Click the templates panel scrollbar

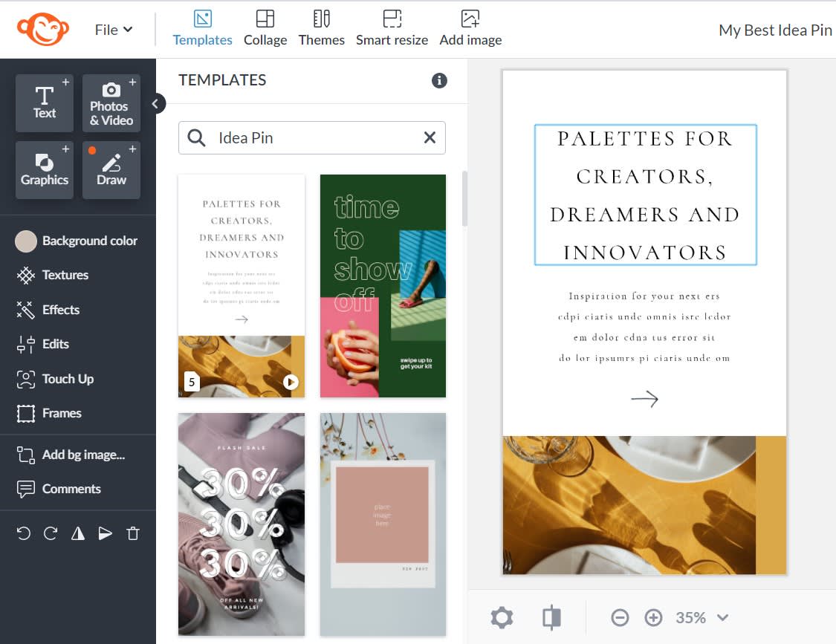click(x=464, y=199)
